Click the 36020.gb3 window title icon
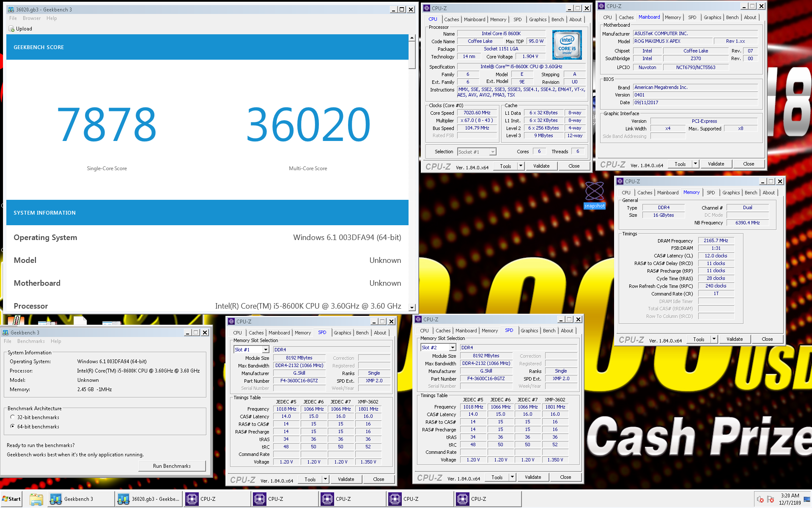This screenshot has width=812, height=508. pyautogui.click(x=11, y=9)
